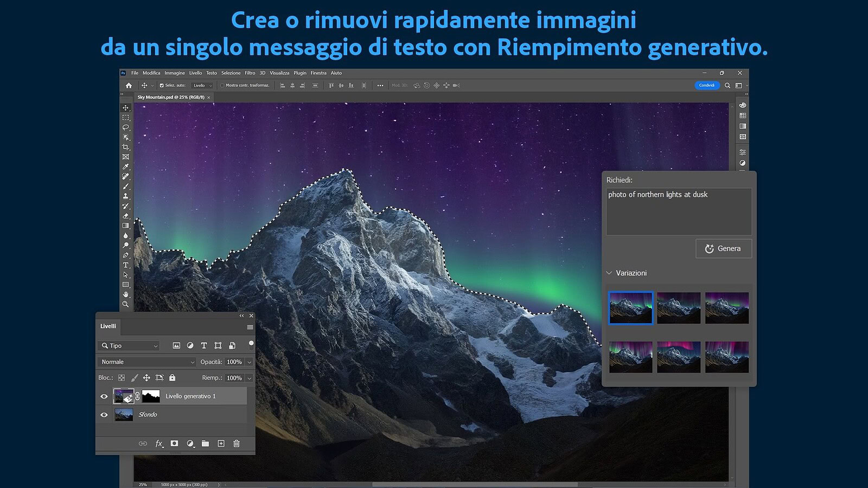Select the Lasso tool
Image resolution: width=868 pixels, height=488 pixels.
coord(126,127)
